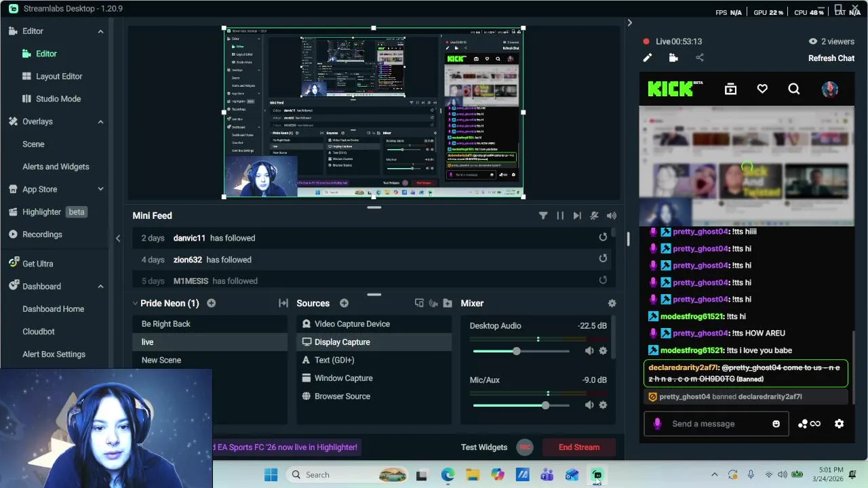
Task: Select the Display Capture source
Action: 374,342
